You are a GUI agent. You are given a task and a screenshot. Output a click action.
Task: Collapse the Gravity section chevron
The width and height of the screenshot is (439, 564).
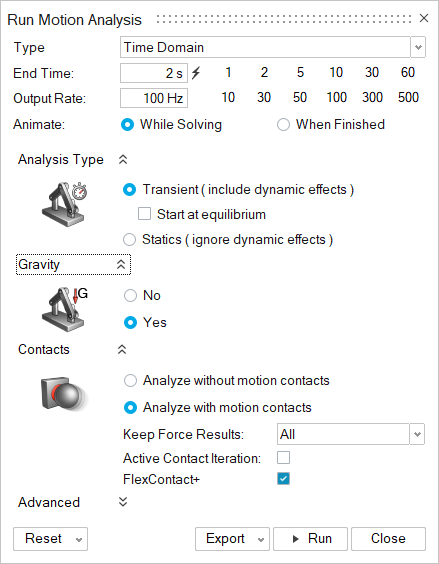(121, 265)
